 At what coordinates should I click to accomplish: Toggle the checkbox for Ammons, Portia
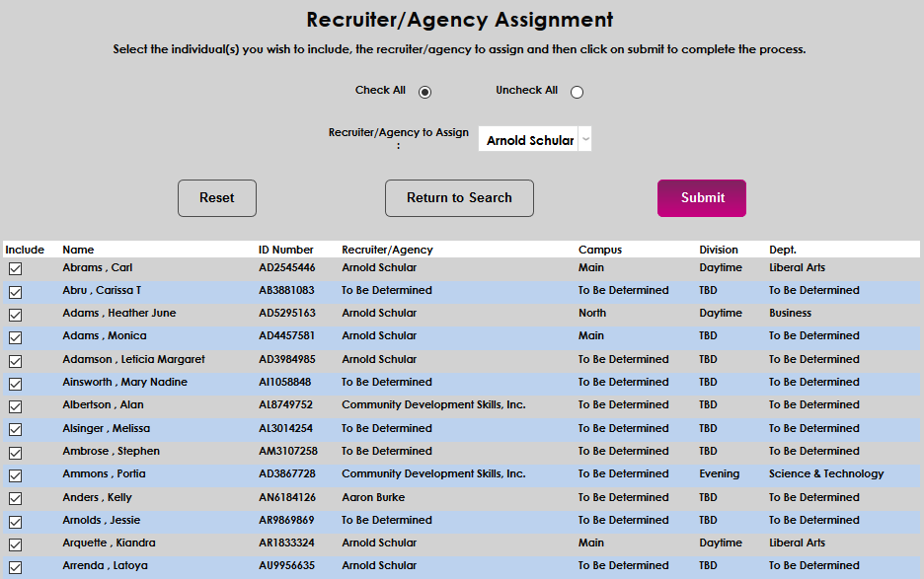(15, 474)
